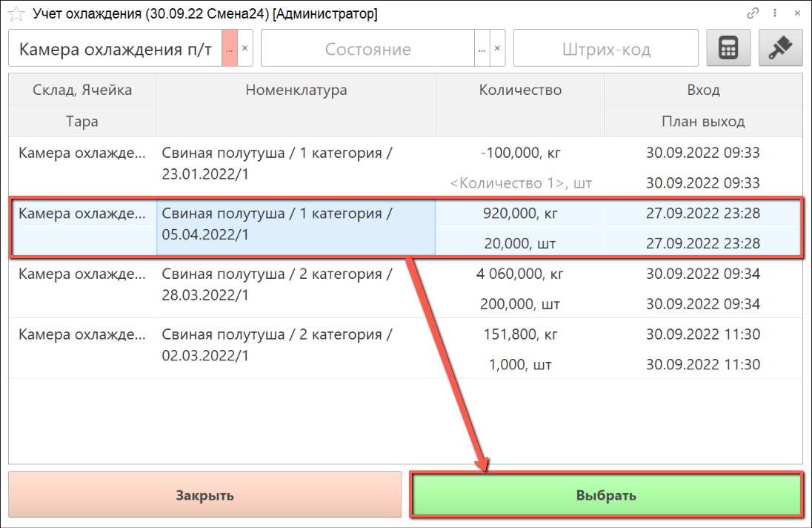
Task: Sort by the Номенклатура column header
Action: (x=296, y=90)
